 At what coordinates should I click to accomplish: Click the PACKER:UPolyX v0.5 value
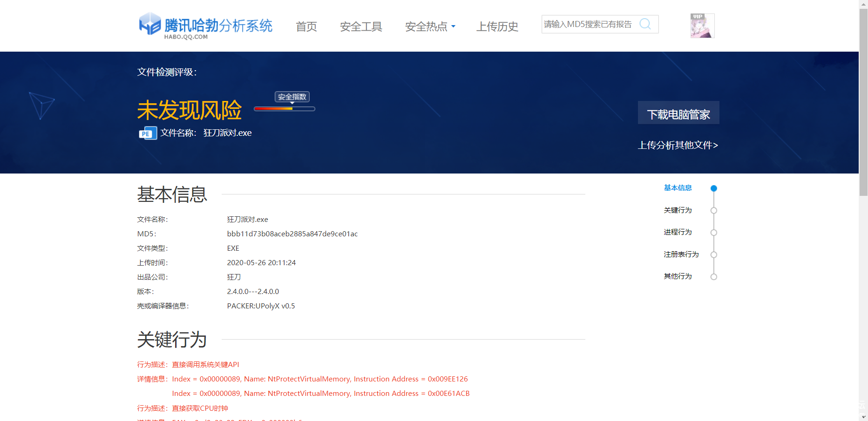(x=261, y=306)
